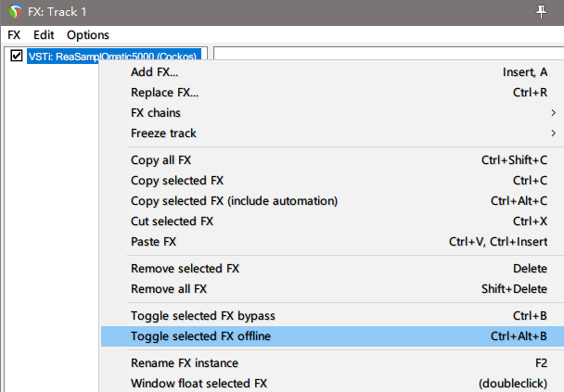Choose Cut selected FX
The image size is (564, 392).
[332, 221]
